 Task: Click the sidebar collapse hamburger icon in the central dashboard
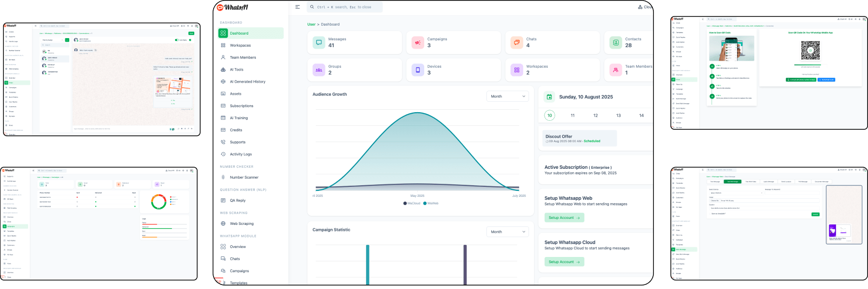(x=297, y=7)
